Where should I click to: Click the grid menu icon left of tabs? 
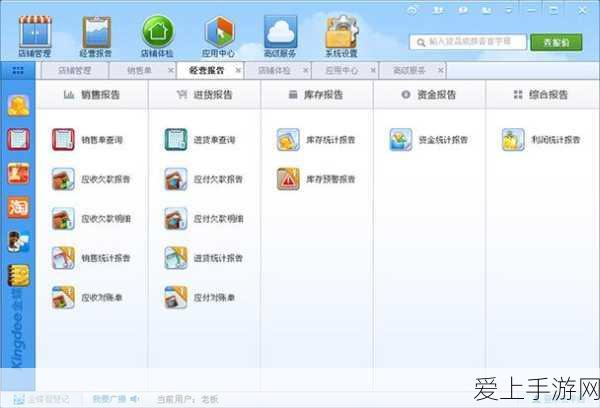click(18, 70)
